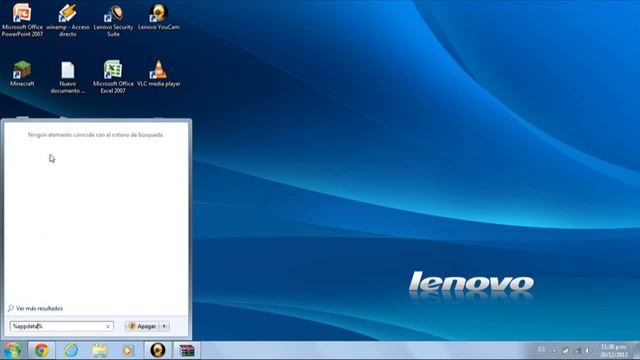
Task: Switch to the WinRAR taskbar button
Action: tap(187, 351)
